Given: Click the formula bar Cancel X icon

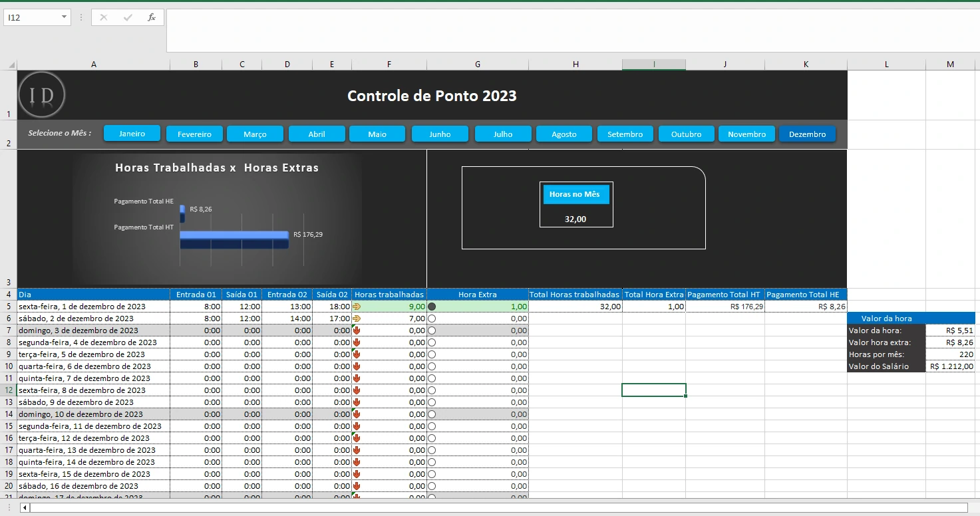Looking at the screenshot, I should coord(104,17).
